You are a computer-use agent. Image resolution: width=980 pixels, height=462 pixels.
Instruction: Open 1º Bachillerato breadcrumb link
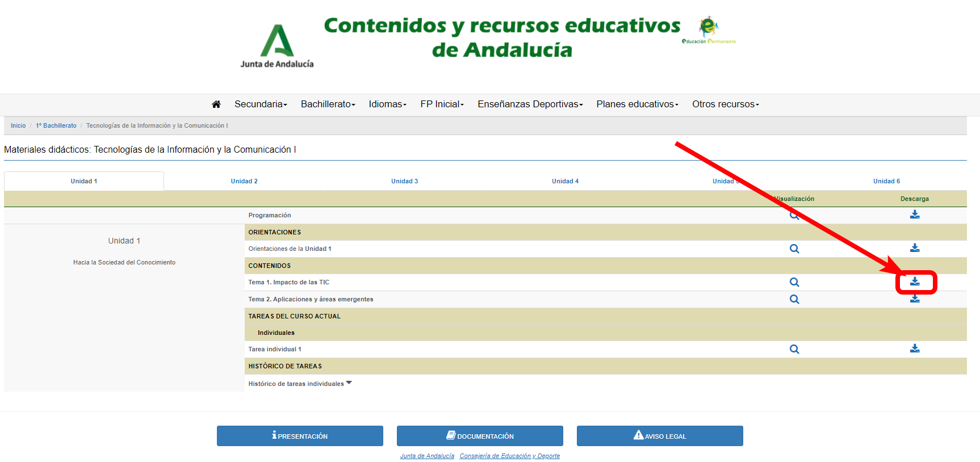pos(56,126)
